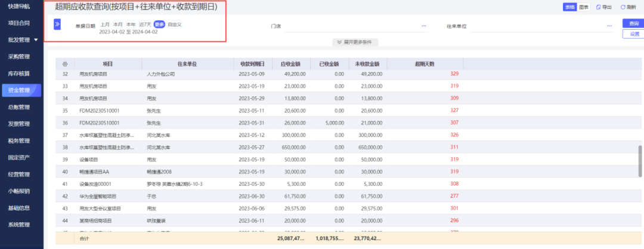Choose the 自定义 date range option
Screen dimensions: 644x249
coord(175,24)
